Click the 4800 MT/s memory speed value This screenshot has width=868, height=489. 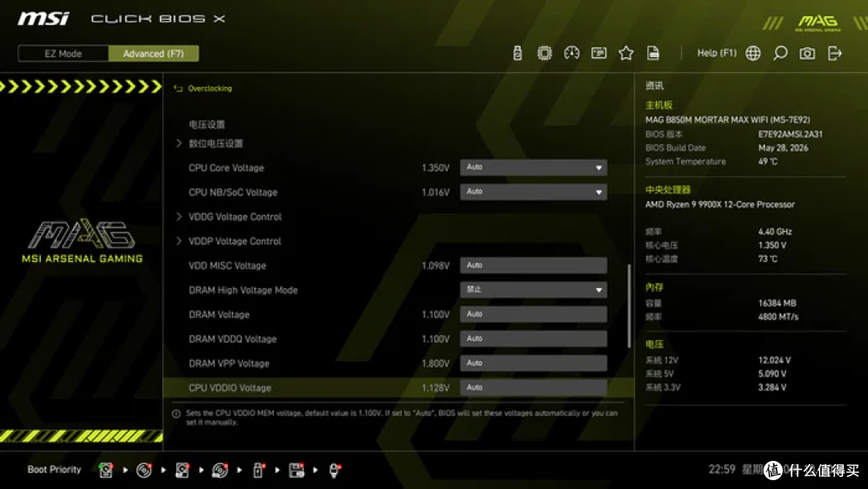coord(778,317)
